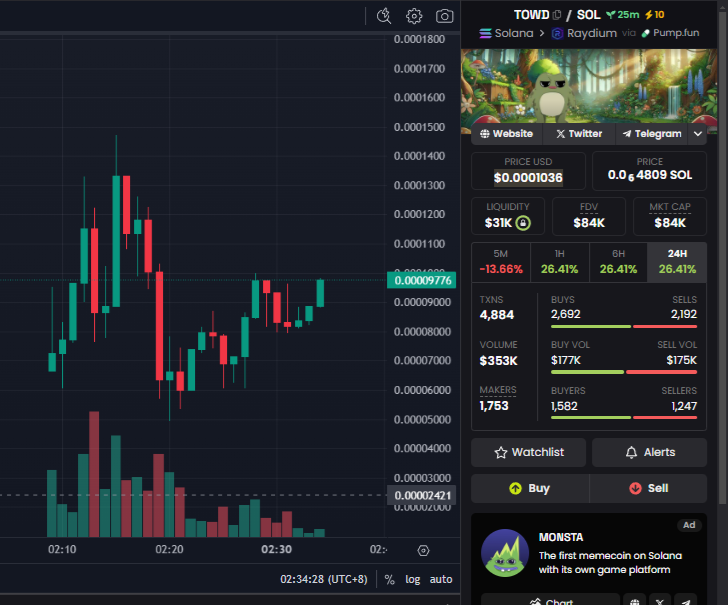Image resolution: width=728 pixels, height=605 pixels.
Task: Click the MKT CAP $84K box
Action: (670, 216)
